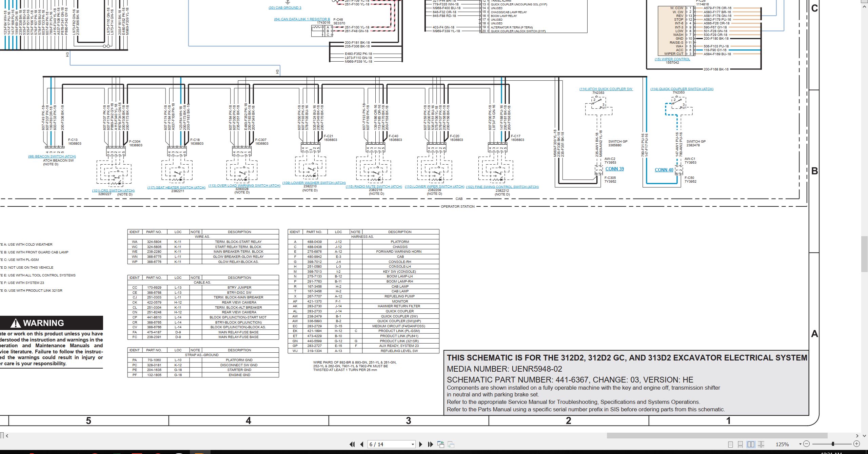Open the (110) LOWER WIPER SWITCH link

(434, 187)
